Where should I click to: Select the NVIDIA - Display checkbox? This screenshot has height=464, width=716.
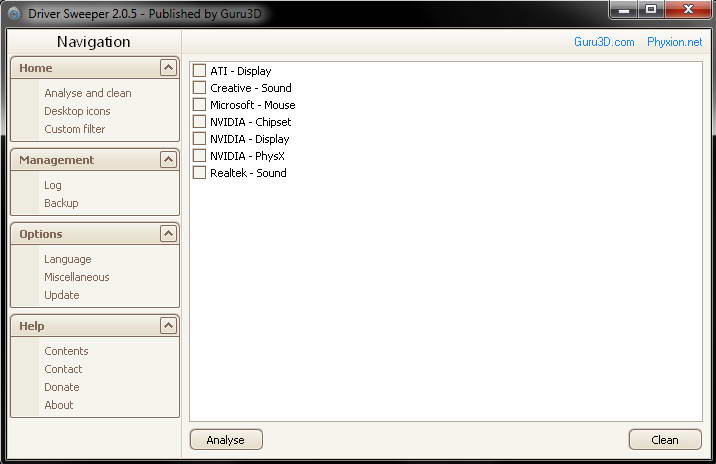199,138
